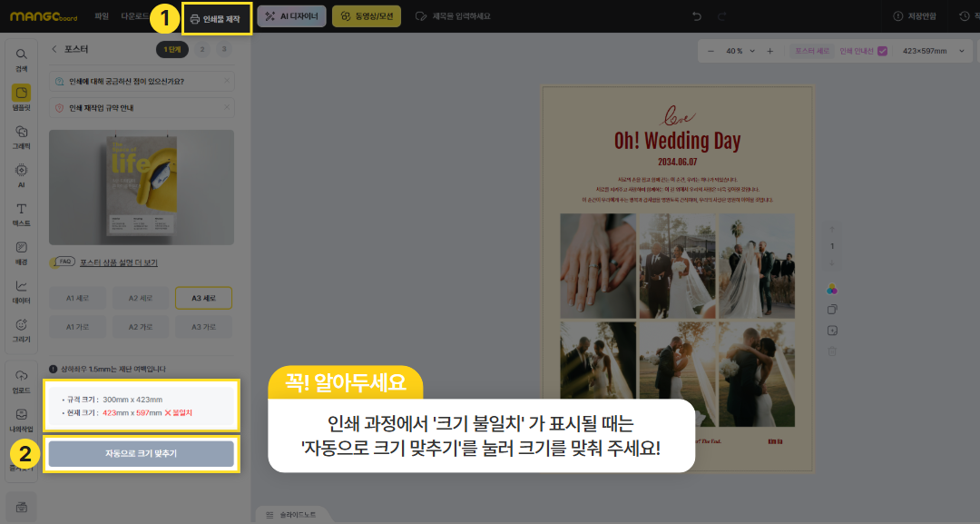Move page down with arrow icon
Image resolution: width=980 pixels, height=524 pixels.
click(x=832, y=262)
